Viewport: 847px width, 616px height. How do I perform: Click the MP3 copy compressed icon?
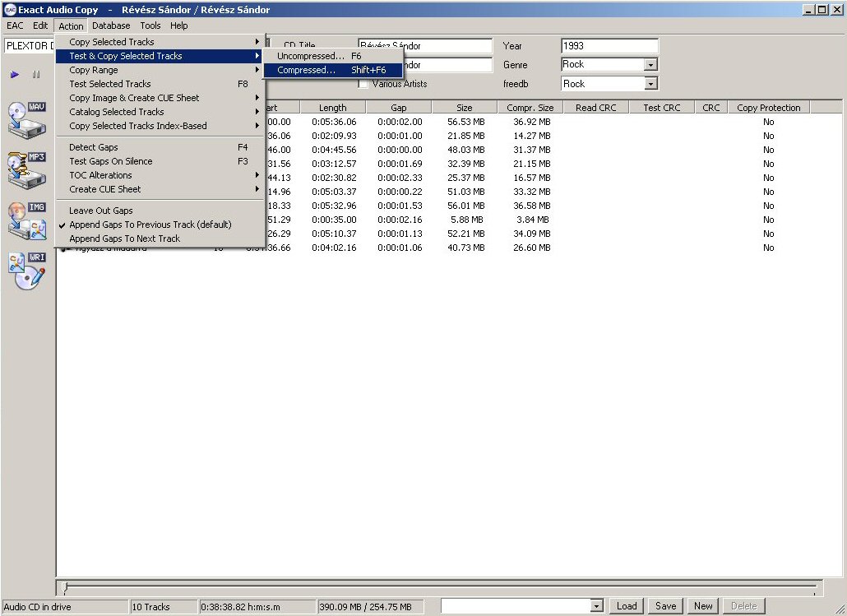(x=27, y=170)
